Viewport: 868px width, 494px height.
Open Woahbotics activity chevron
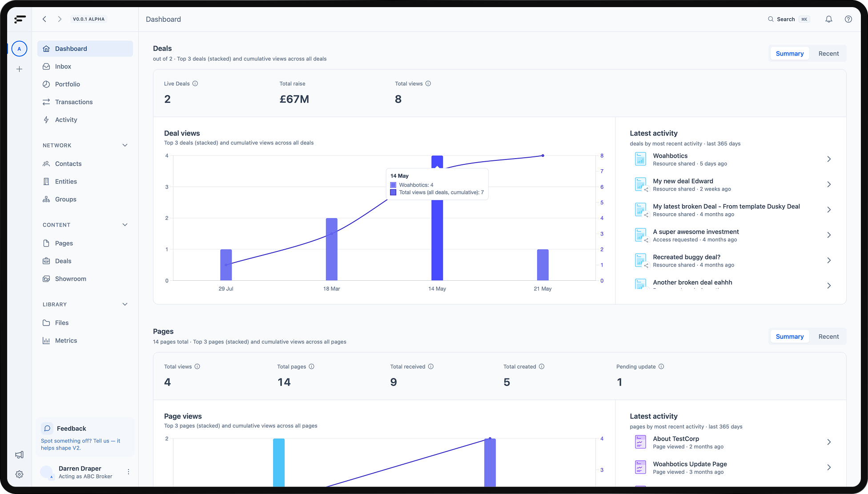(829, 159)
